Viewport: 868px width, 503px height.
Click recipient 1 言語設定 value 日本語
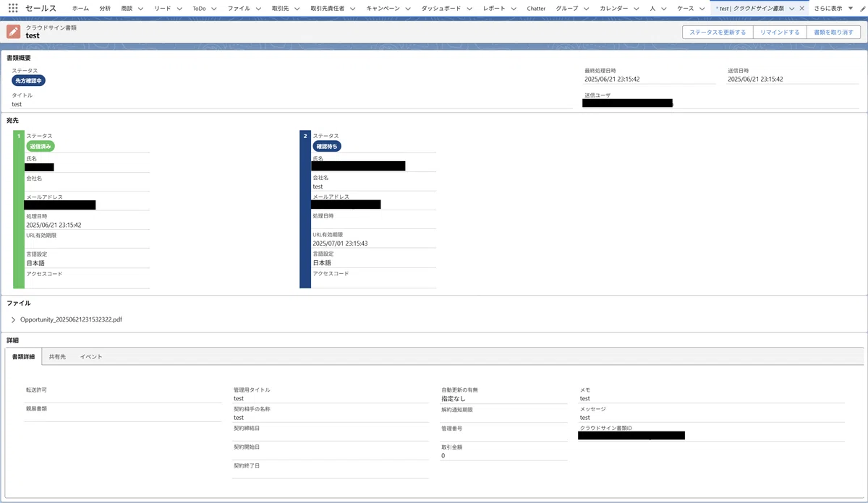click(x=35, y=263)
